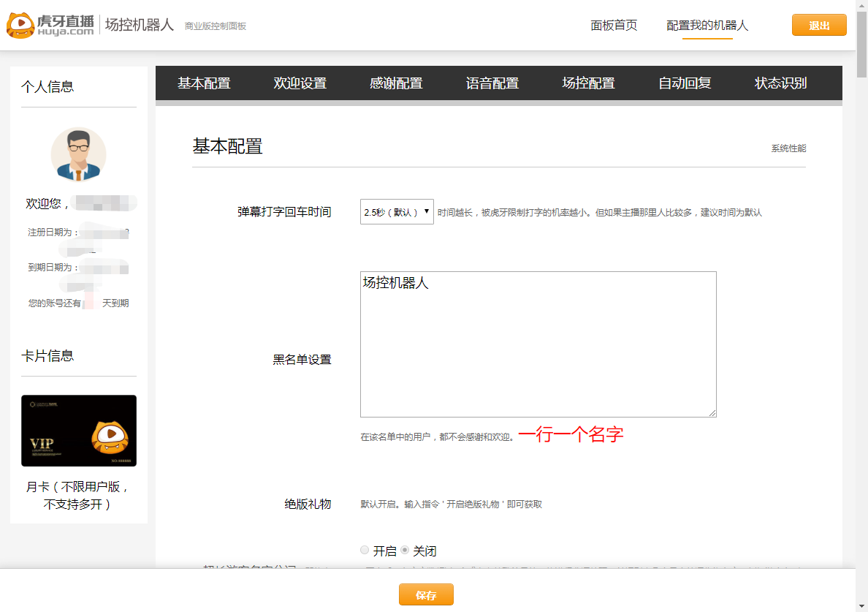Viewport: 868px width, 612px height.
Task: Click the 一行一个名字 red hint text
Action: pos(571,434)
